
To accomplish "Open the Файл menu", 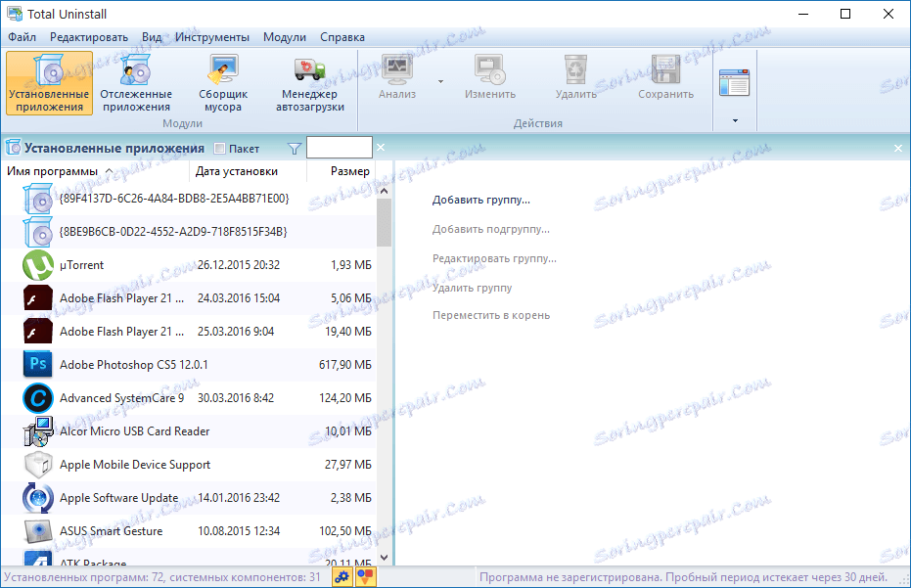I will click(x=23, y=37).
